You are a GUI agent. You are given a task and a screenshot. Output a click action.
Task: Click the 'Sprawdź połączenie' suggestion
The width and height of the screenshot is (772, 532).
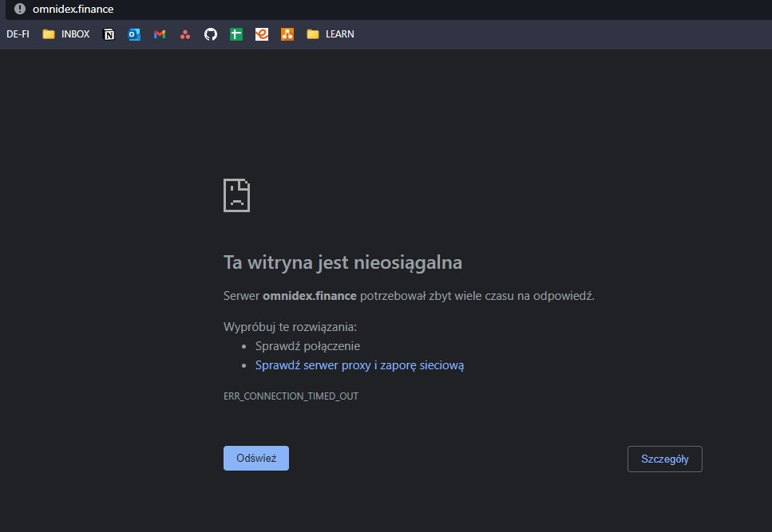(307, 346)
